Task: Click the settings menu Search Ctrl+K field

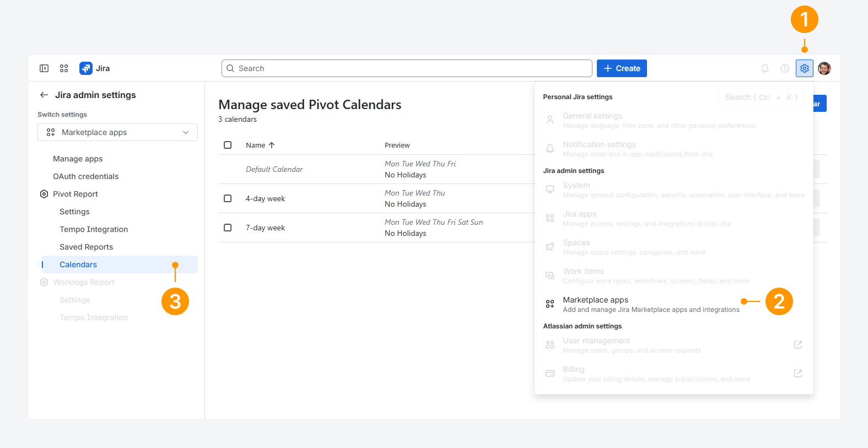Action: click(762, 97)
